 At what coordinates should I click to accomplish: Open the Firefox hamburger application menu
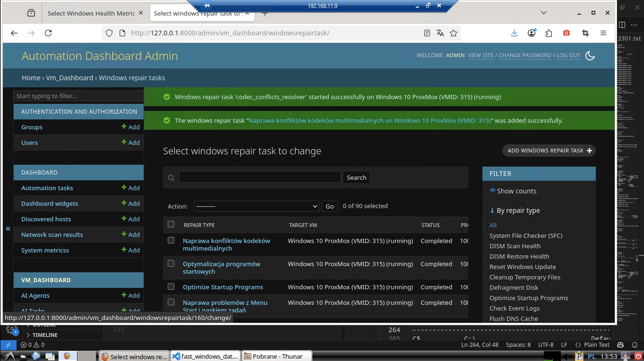pos(603,33)
